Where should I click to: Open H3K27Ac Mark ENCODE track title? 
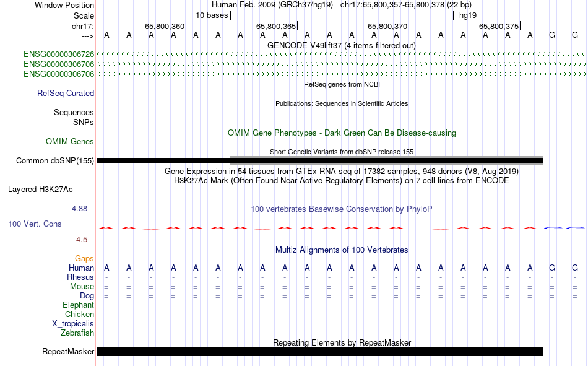342,181
